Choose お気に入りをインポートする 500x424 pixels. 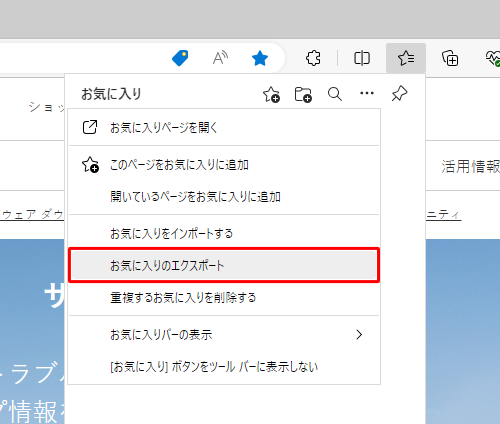coord(224,233)
